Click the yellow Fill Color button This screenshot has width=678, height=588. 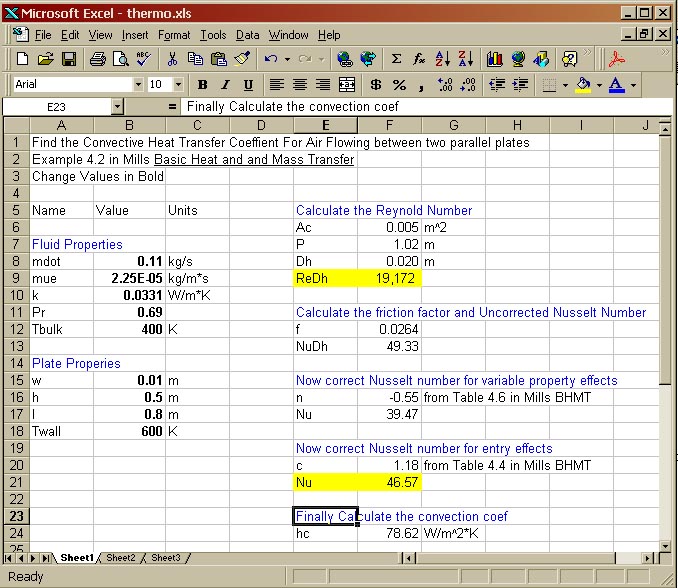(584, 85)
